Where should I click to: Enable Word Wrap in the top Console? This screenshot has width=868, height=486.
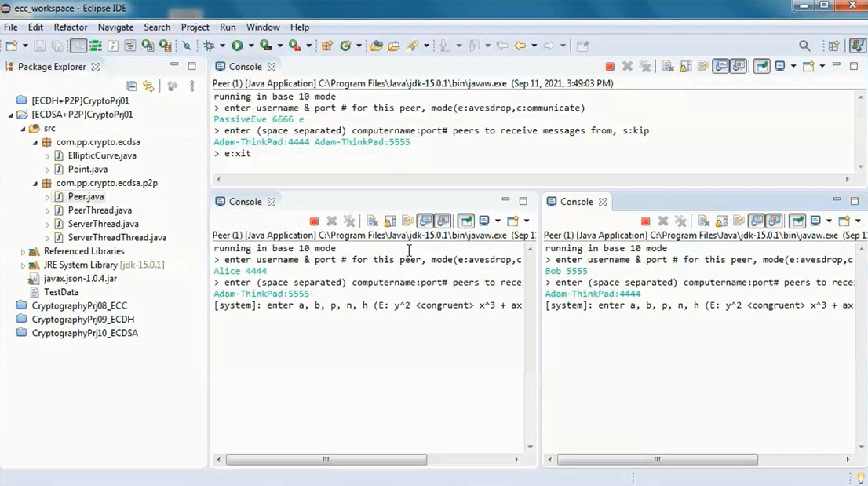pos(701,66)
